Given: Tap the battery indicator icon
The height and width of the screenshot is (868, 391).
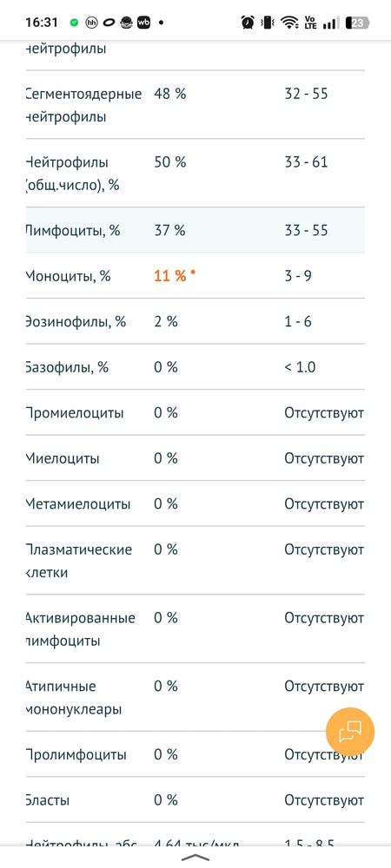Looking at the screenshot, I should click(x=357, y=23).
